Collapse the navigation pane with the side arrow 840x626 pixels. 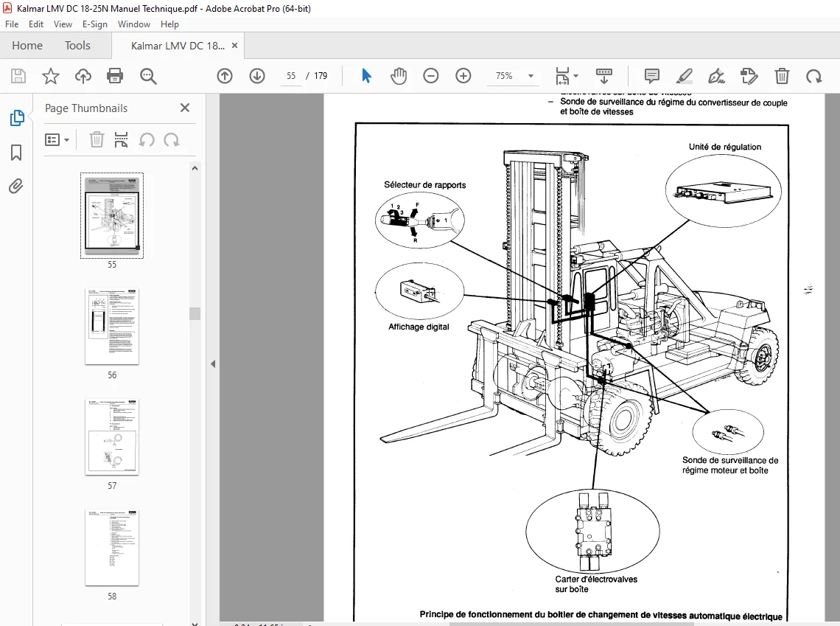click(x=213, y=364)
